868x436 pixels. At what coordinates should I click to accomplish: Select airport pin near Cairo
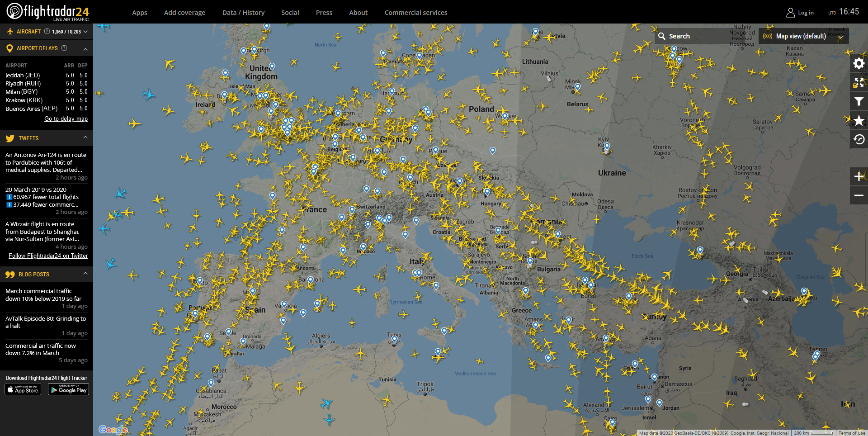coord(612,422)
